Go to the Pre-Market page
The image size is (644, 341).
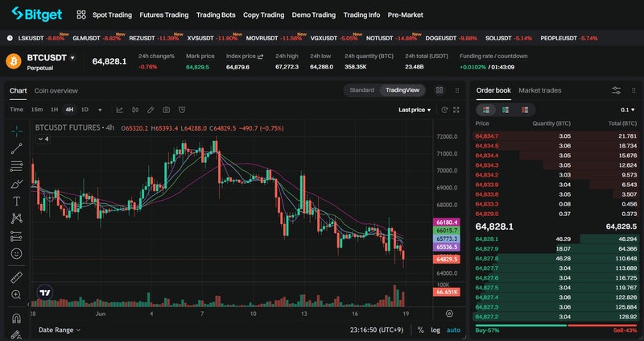pyautogui.click(x=406, y=15)
